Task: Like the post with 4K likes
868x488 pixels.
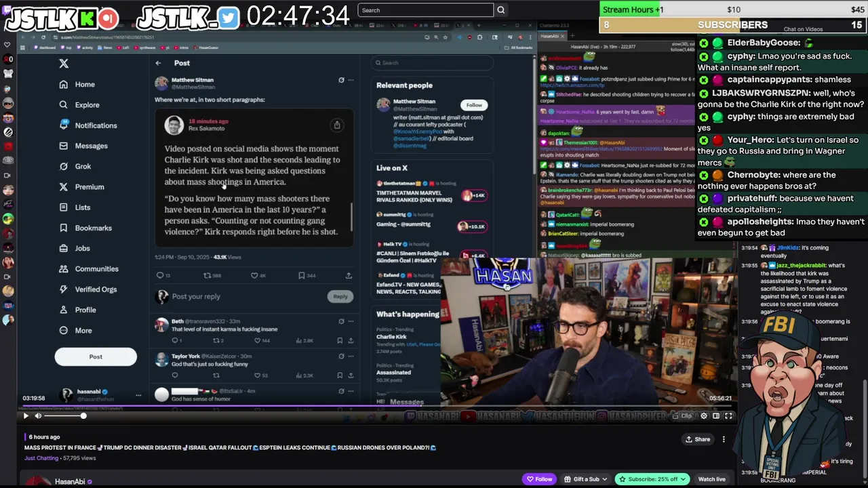Action: click(x=254, y=275)
